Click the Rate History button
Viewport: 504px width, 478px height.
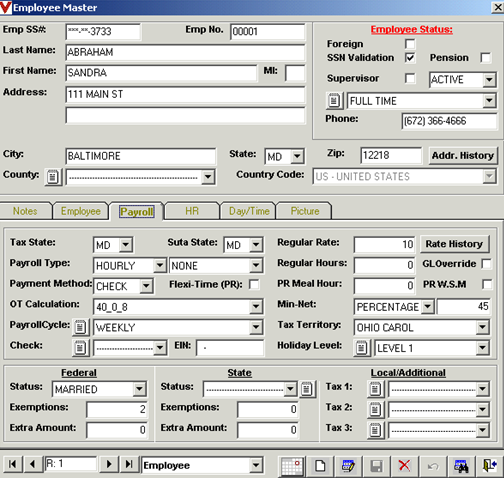454,244
